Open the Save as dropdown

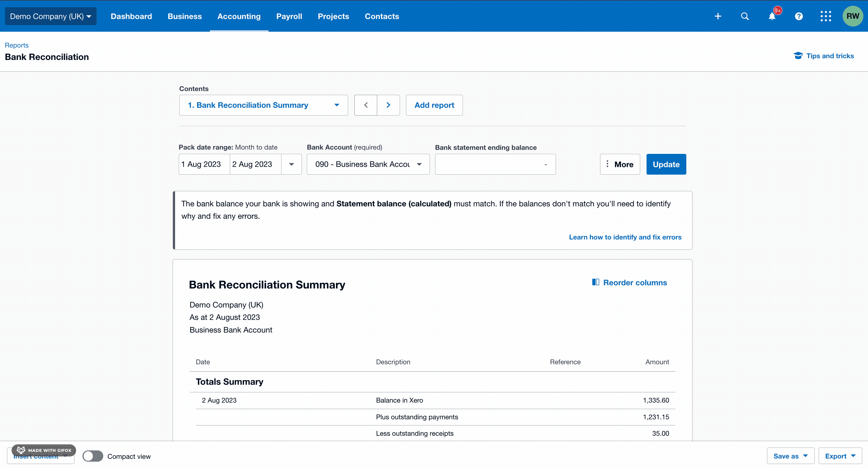click(790, 456)
